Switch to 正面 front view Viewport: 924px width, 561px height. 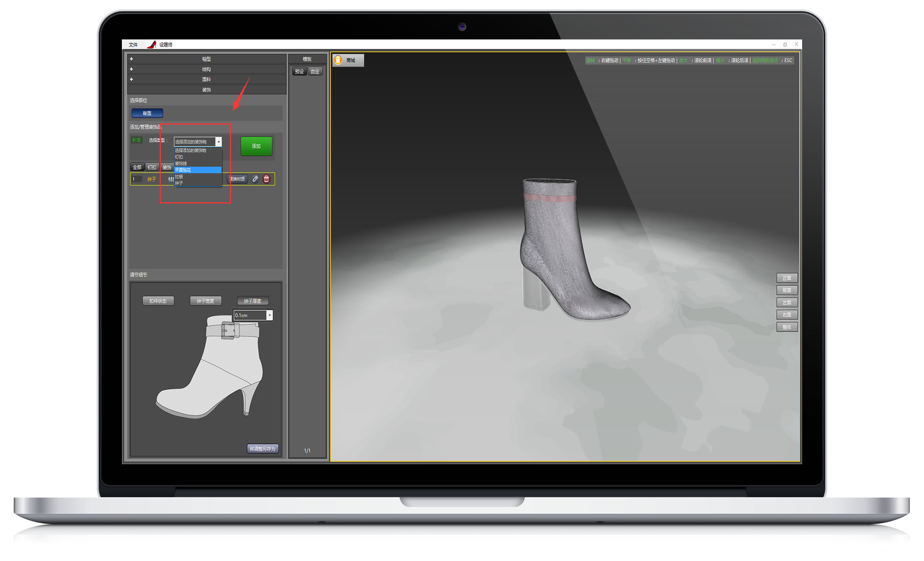coord(787,278)
